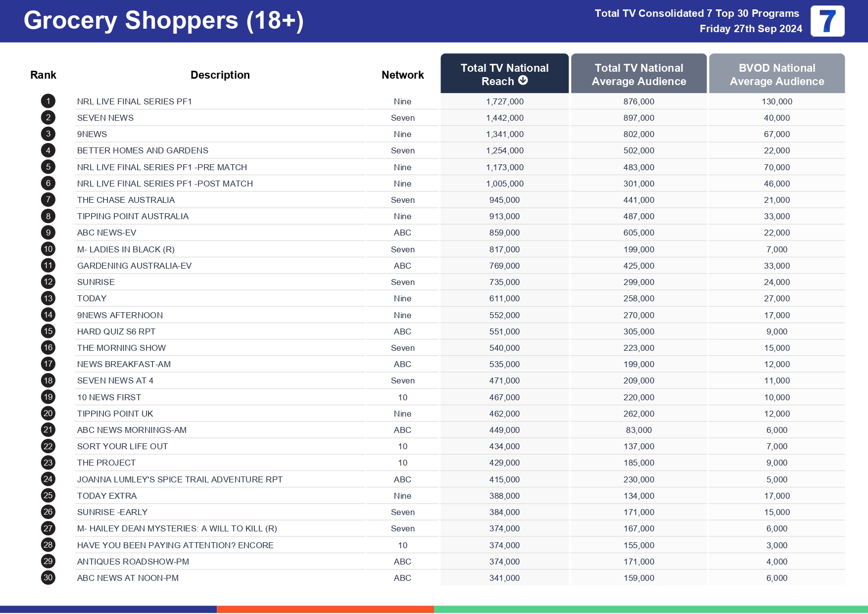Select BETTER HOMES AND GARDENS program

click(x=143, y=151)
